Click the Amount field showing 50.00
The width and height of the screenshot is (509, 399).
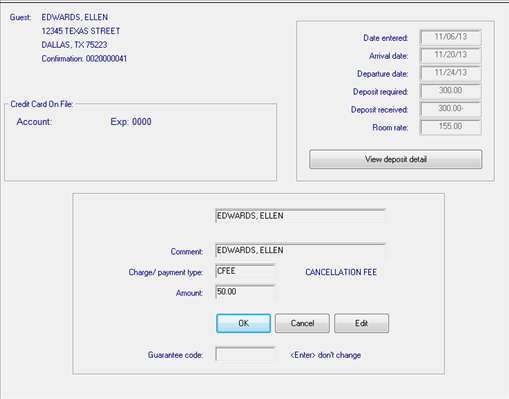245,292
